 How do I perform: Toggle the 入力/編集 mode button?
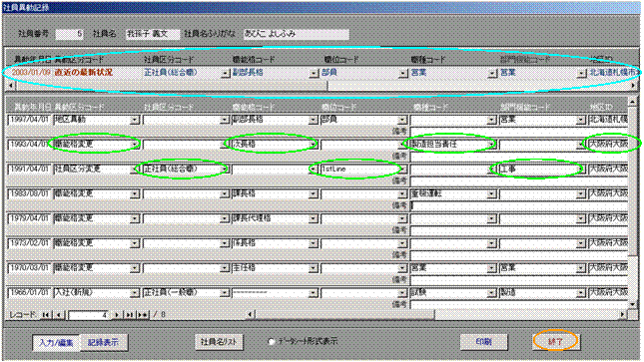pos(56,342)
